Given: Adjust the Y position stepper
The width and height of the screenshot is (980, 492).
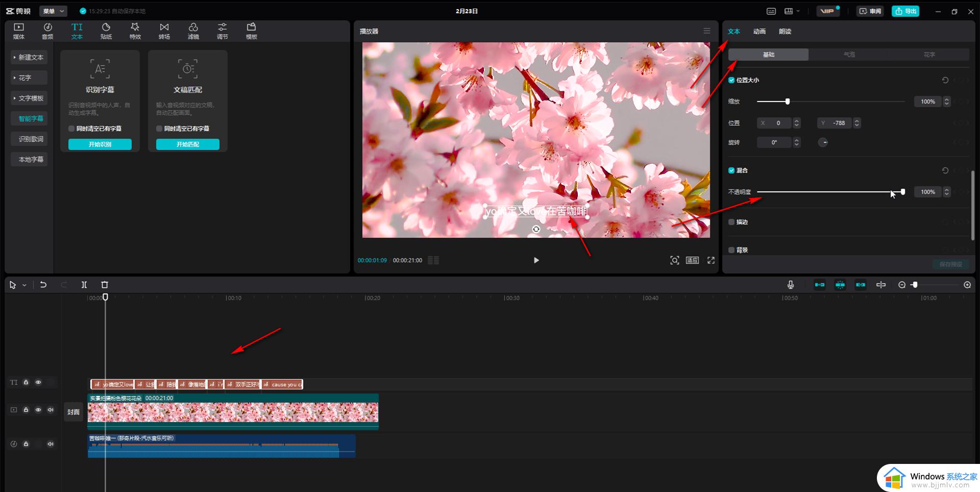Looking at the screenshot, I should coord(857,123).
